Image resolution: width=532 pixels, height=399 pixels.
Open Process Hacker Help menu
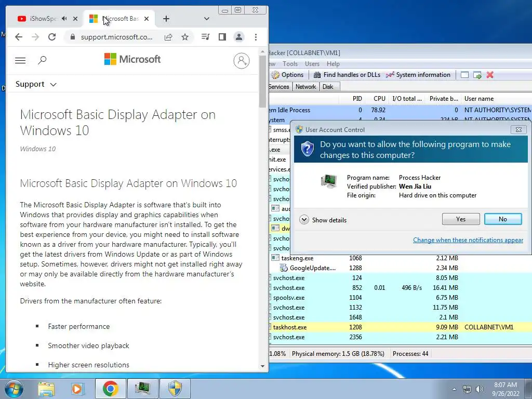point(333,64)
